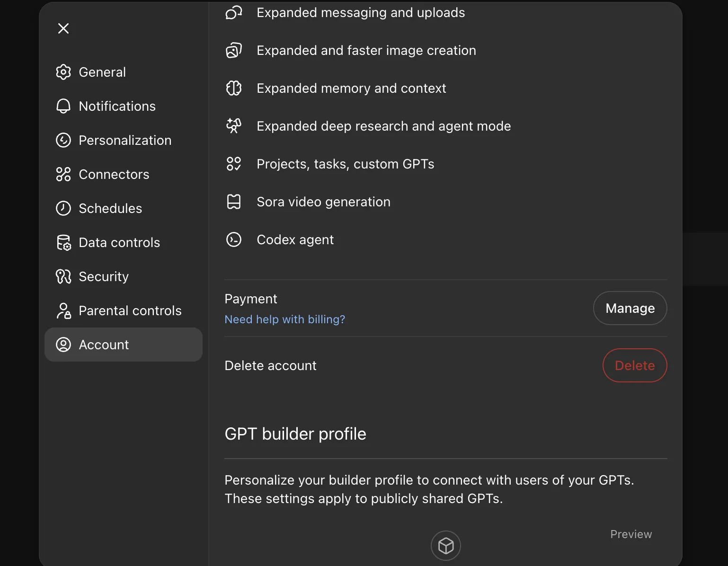
Task: Click the Security keys icon
Action: pos(63,276)
